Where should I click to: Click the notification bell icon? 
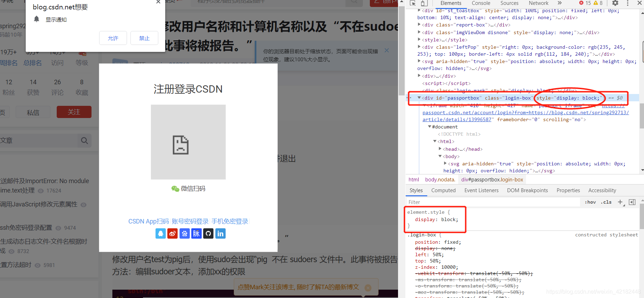pyautogui.click(x=37, y=19)
